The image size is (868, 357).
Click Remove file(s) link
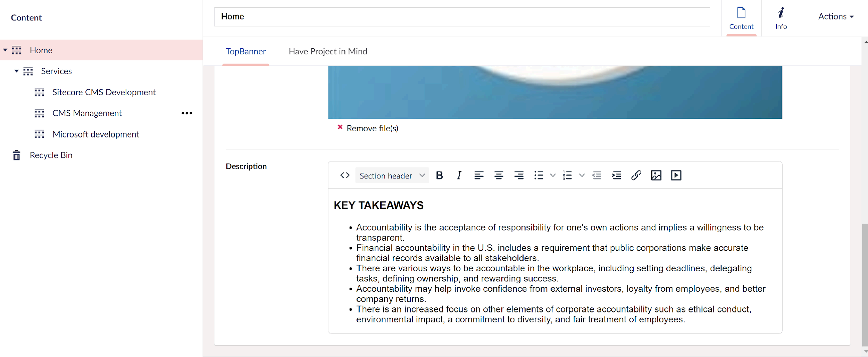372,128
